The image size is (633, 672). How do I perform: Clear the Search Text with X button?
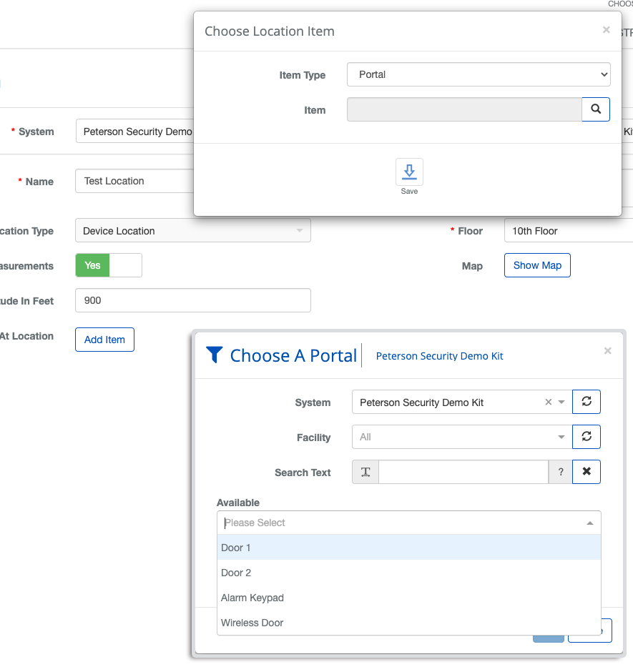coord(587,472)
